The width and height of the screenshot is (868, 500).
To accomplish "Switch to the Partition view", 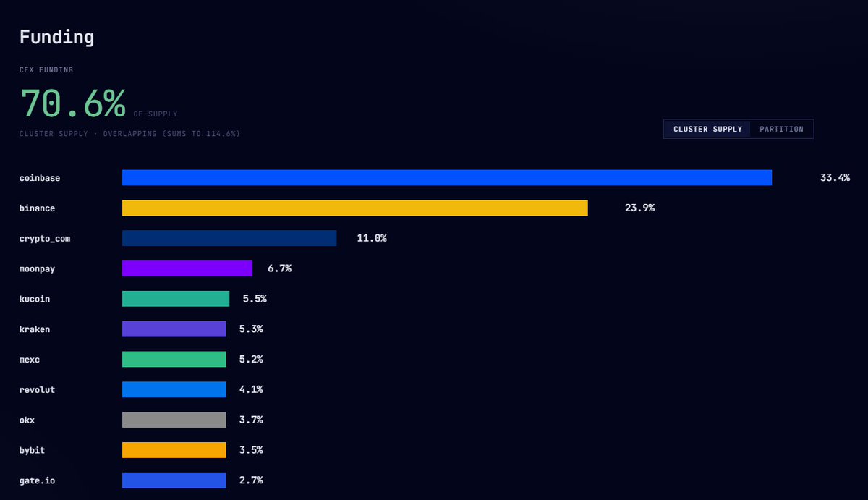I will pyautogui.click(x=781, y=129).
